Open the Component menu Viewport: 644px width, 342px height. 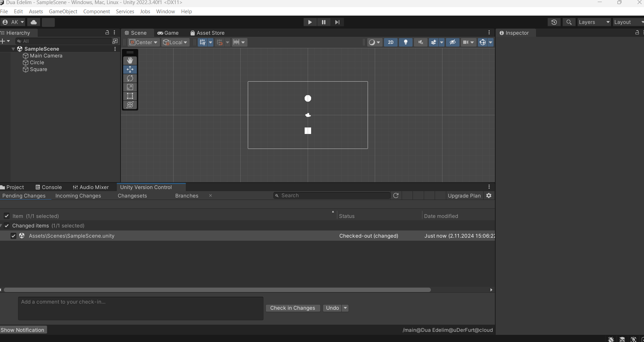pyautogui.click(x=97, y=11)
